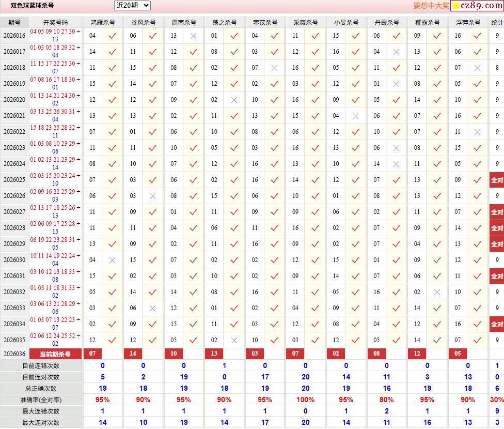Viewport: 504px width, 429px height.
Task: Click the red 全对 badge in row 2026025
Action: (x=497, y=180)
